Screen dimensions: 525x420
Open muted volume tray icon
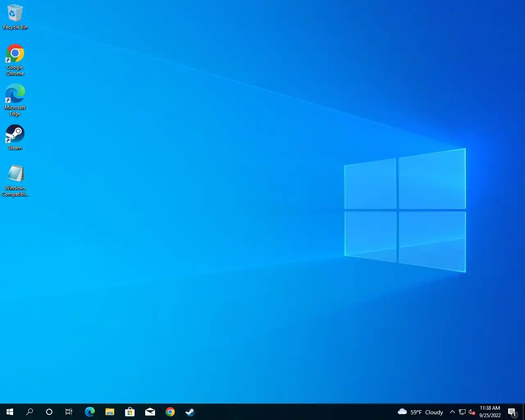(472, 412)
